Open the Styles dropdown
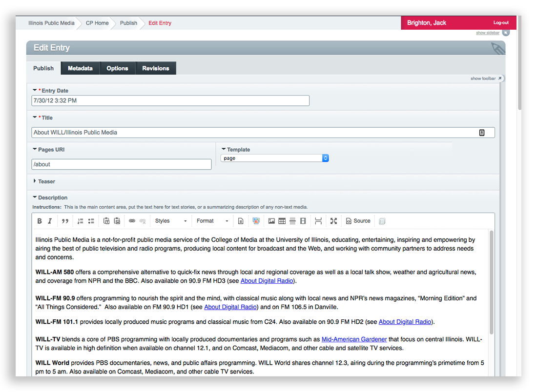 click(170, 221)
